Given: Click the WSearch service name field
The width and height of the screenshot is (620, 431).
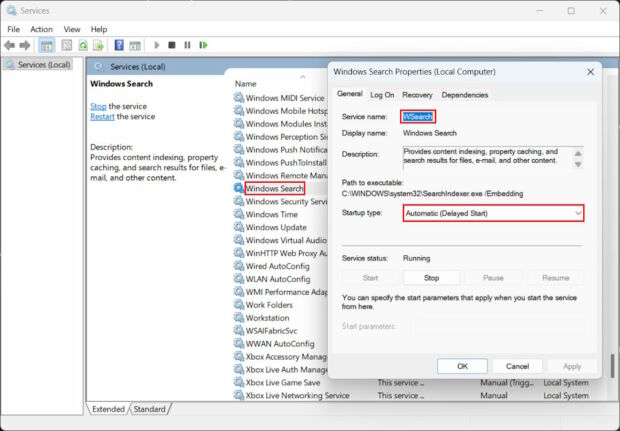Looking at the screenshot, I should tap(418, 117).
